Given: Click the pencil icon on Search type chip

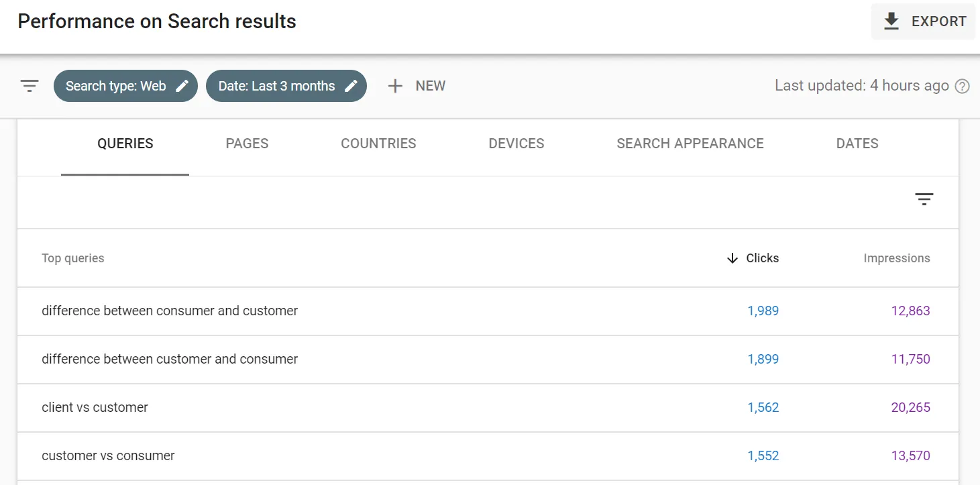Looking at the screenshot, I should (182, 86).
